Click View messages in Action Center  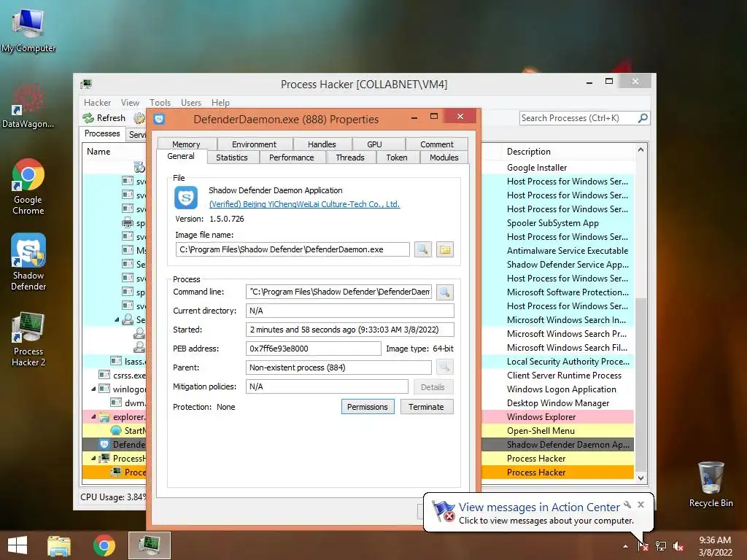point(539,507)
